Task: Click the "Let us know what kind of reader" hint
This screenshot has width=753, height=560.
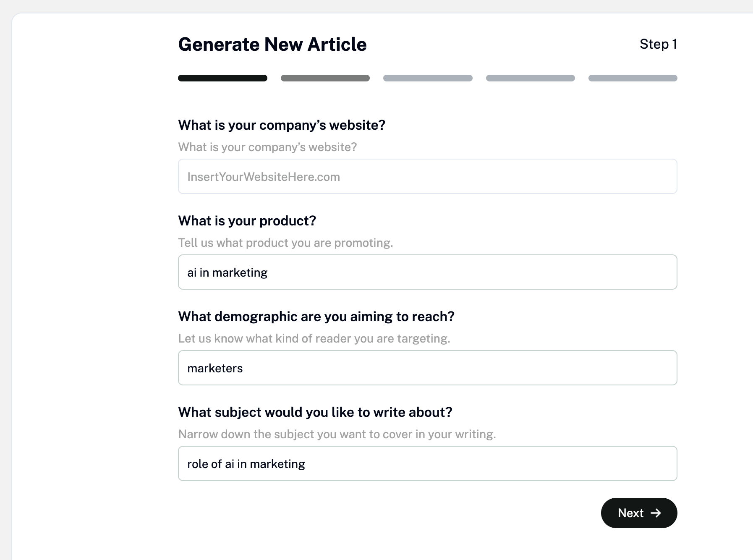Action: point(314,338)
